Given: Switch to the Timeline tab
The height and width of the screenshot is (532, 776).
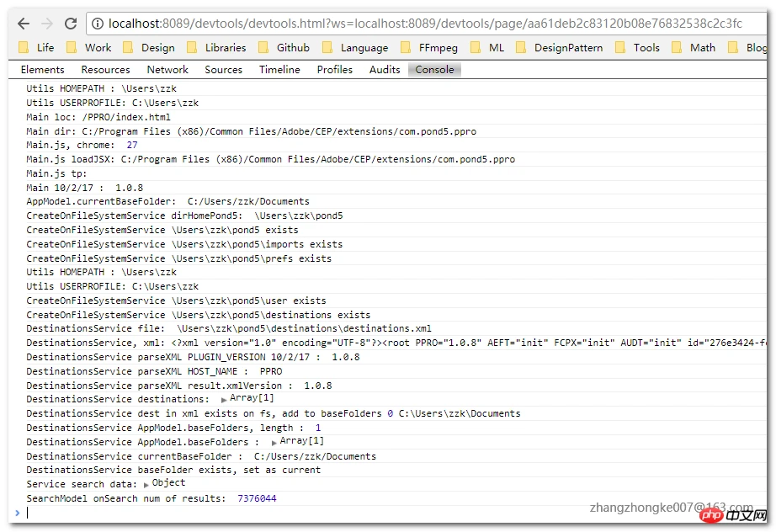Looking at the screenshot, I should (x=279, y=70).
